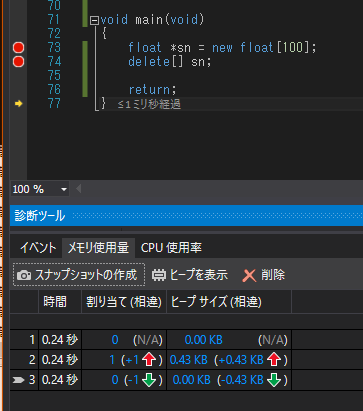Click the 診断ツール panel title bar
Image resolution: width=363 pixels, height=411 pixels.
click(x=186, y=216)
